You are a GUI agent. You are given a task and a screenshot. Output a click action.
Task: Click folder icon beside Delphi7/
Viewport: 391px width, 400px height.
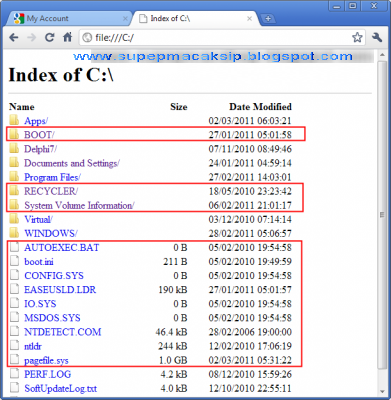pos(14,148)
